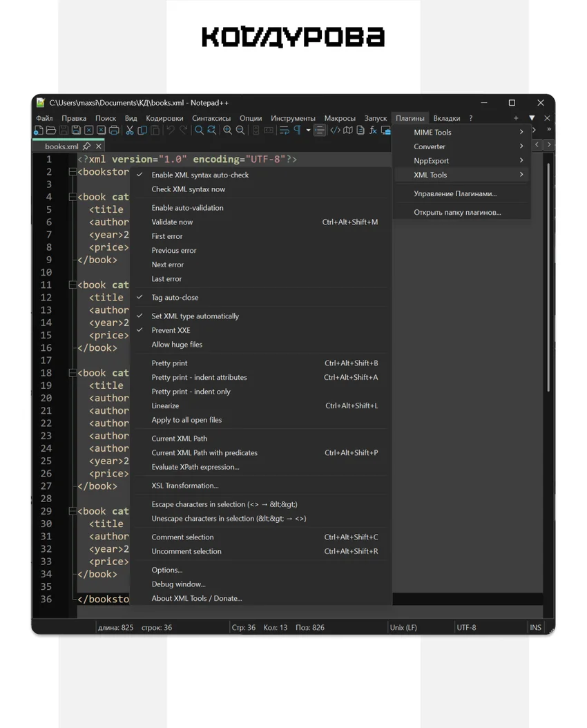Expand the Converter submenu arrow
This screenshot has width=587, height=728.
tap(521, 146)
